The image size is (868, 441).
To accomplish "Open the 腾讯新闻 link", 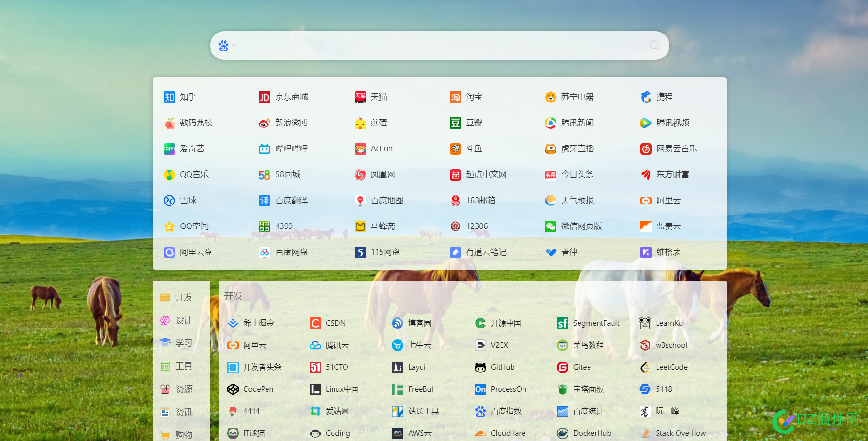I will click(569, 123).
